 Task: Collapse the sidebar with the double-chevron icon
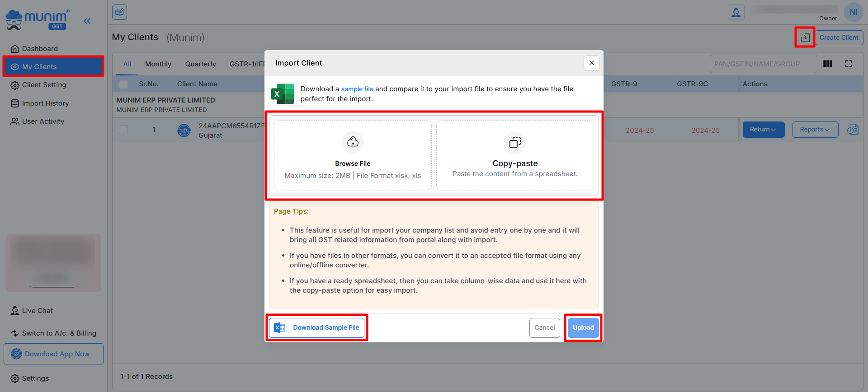point(87,21)
